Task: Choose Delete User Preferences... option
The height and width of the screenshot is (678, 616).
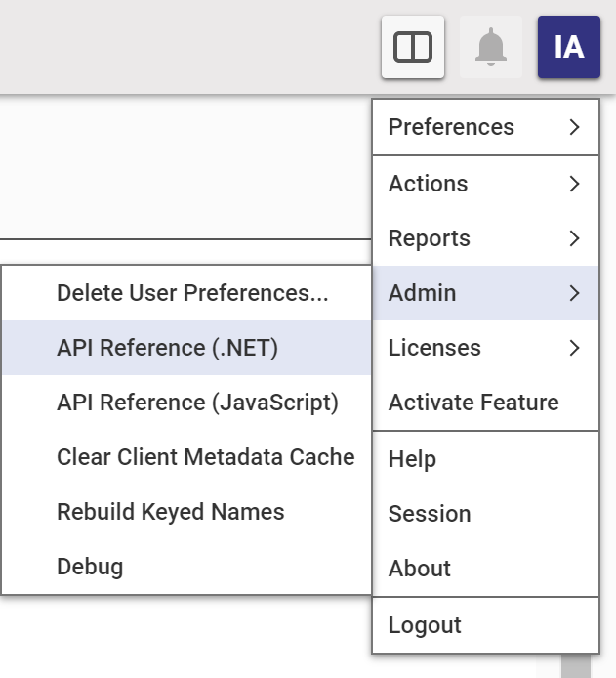Action: pyautogui.click(x=192, y=293)
